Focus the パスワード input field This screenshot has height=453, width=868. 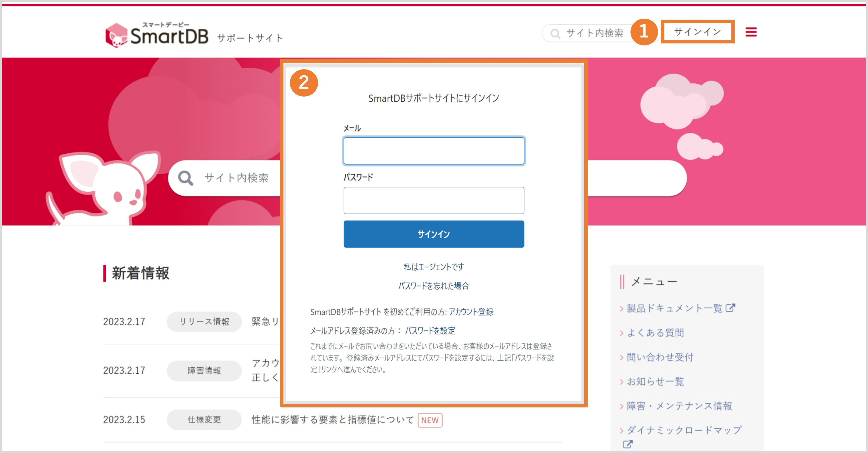click(434, 200)
